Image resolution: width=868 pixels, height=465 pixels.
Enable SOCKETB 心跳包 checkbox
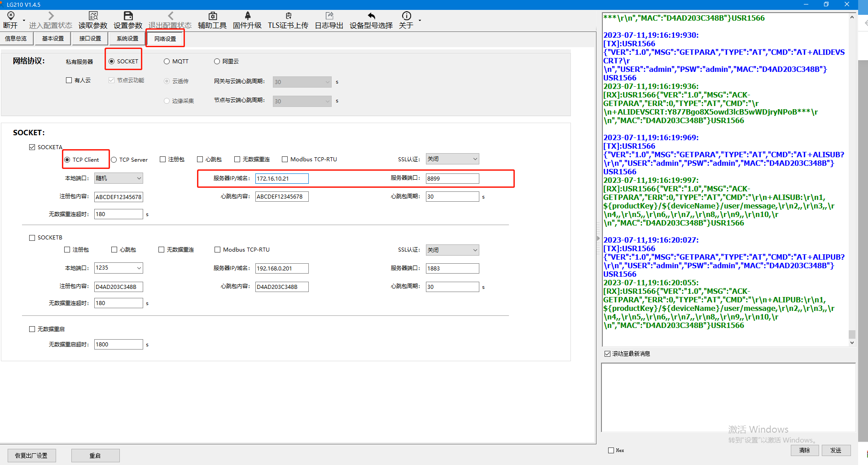[x=114, y=250]
